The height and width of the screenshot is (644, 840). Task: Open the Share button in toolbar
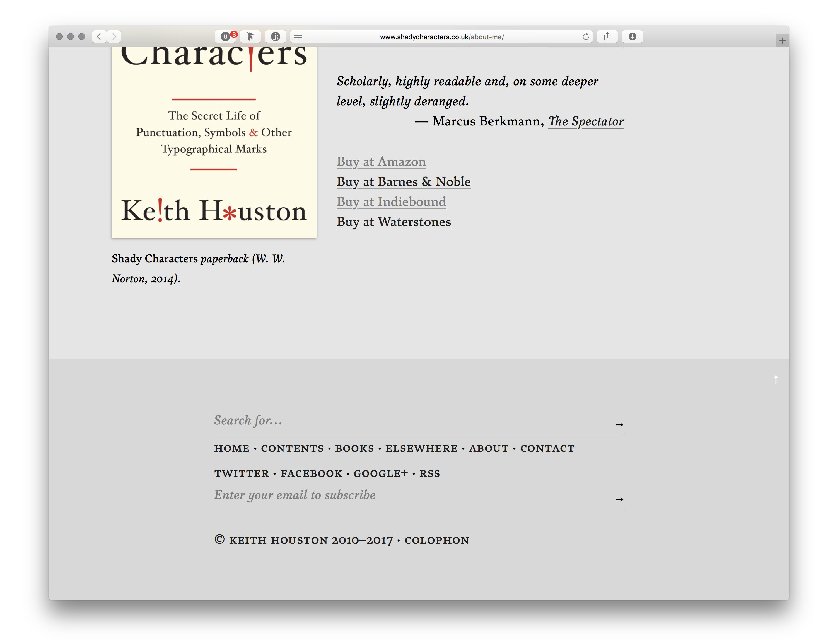click(607, 37)
